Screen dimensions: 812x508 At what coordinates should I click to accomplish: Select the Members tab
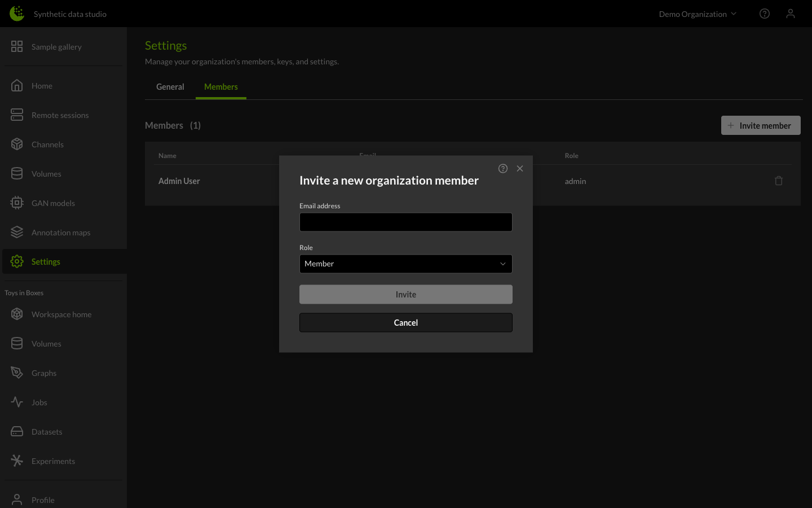(x=220, y=86)
